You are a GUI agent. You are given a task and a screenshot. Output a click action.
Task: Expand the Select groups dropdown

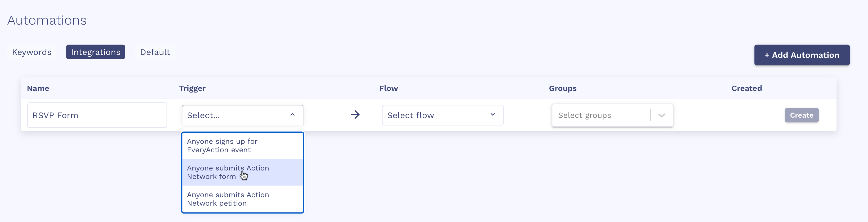[x=612, y=115]
